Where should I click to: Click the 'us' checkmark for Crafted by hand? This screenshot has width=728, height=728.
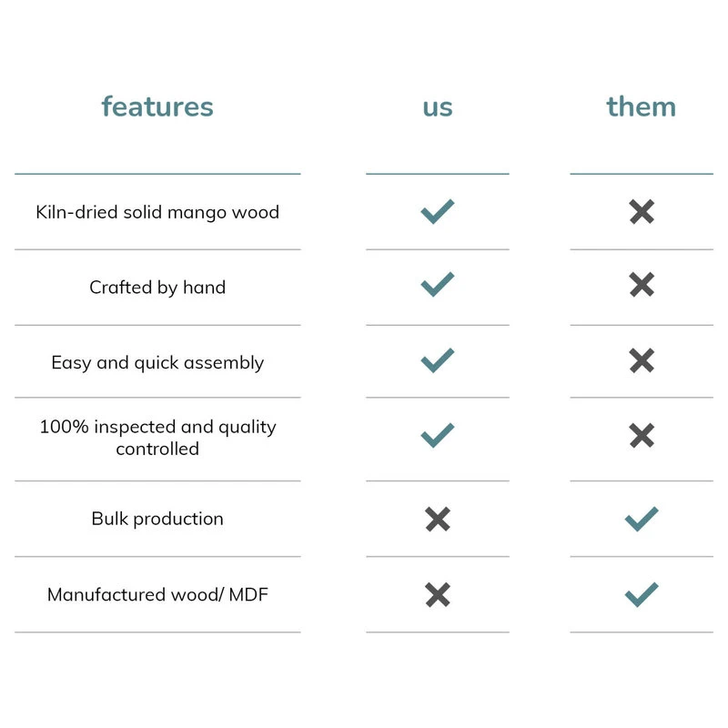pos(438,286)
